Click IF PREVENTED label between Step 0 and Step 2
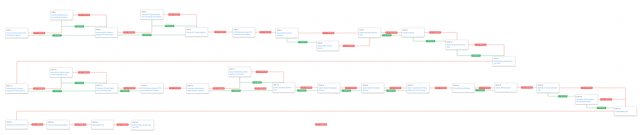644x135 pixels. tap(57, 35)
